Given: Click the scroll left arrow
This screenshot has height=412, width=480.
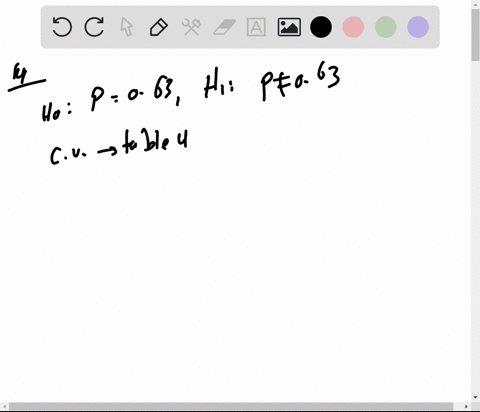Looking at the screenshot, I should point(4,406).
